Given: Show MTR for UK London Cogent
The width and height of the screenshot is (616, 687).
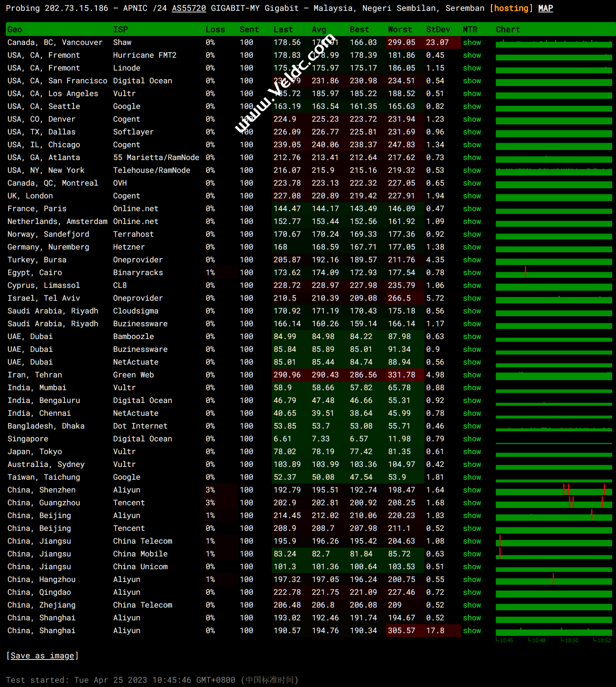Looking at the screenshot, I should coord(472,196).
